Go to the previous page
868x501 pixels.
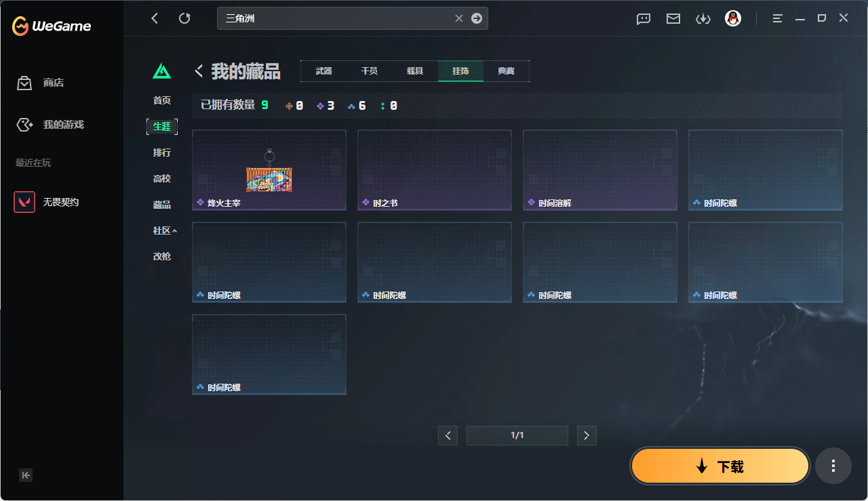tap(448, 435)
